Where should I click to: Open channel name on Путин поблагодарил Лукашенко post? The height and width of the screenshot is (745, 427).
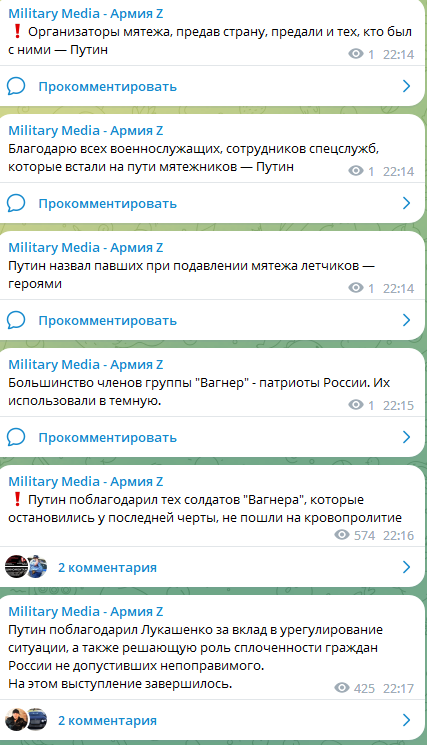point(85,611)
